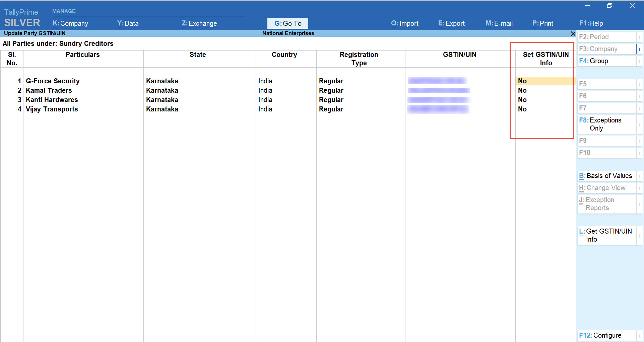Click L: Get GSTIN/UIN Info button
The width and height of the screenshot is (644, 342).
point(607,235)
